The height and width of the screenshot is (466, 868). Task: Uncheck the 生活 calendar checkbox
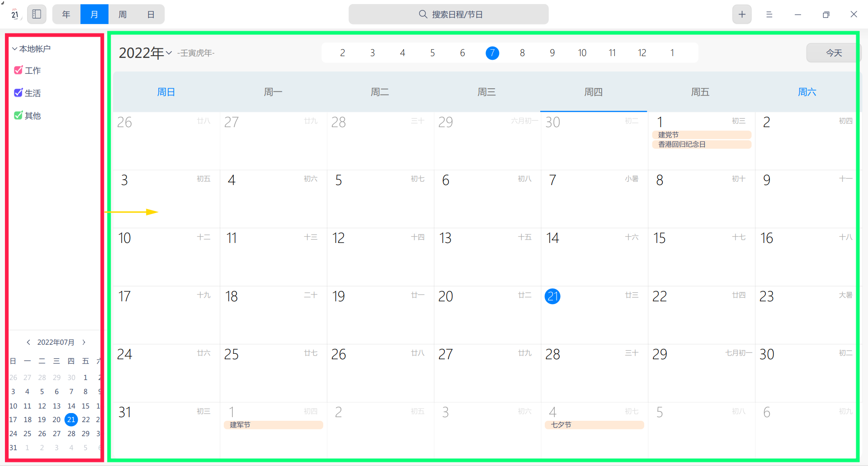(x=18, y=93)
